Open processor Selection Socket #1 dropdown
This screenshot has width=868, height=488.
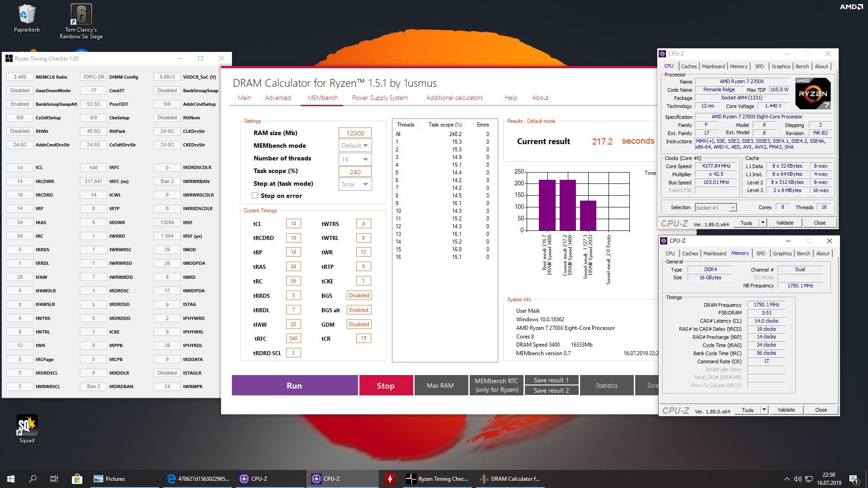coord(716,207)
